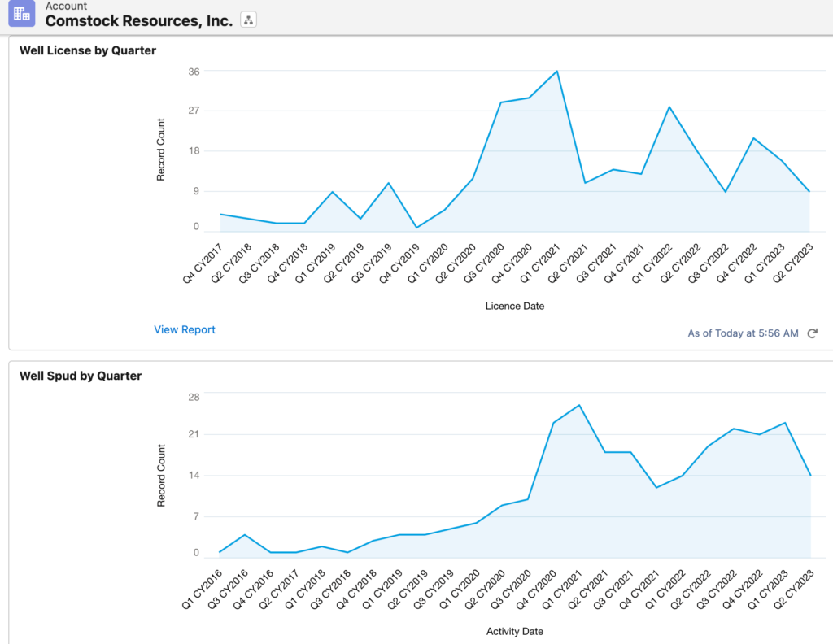Click the 14 value on the spud chart axis
The width and height of the screenshot is (833, 644).
coord(194,475)
